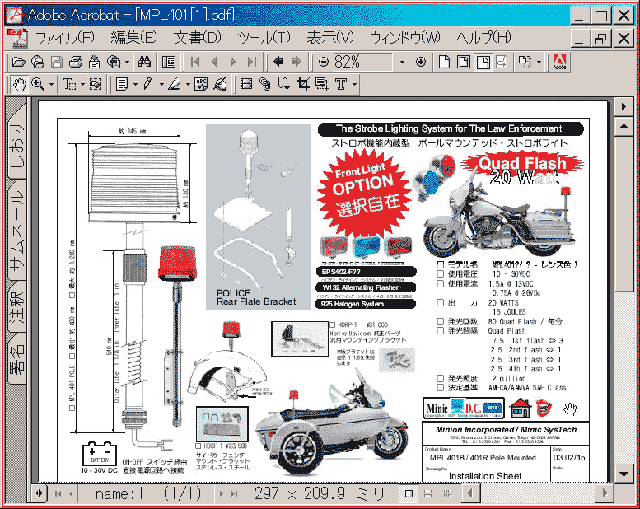Switch to the 署名 signatures tab
Image resolution: width=640 pixels, height=509 pixels.
pyautogui.click(x=17, y=358)
